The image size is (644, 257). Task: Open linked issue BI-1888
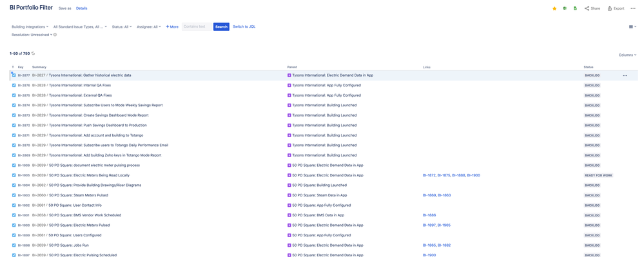click(458, 175)
